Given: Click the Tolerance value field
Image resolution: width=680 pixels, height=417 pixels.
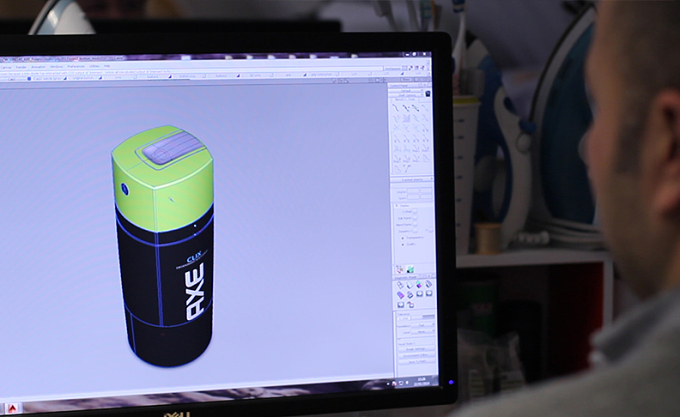Looking at the screenshot, I should point(403,319).
